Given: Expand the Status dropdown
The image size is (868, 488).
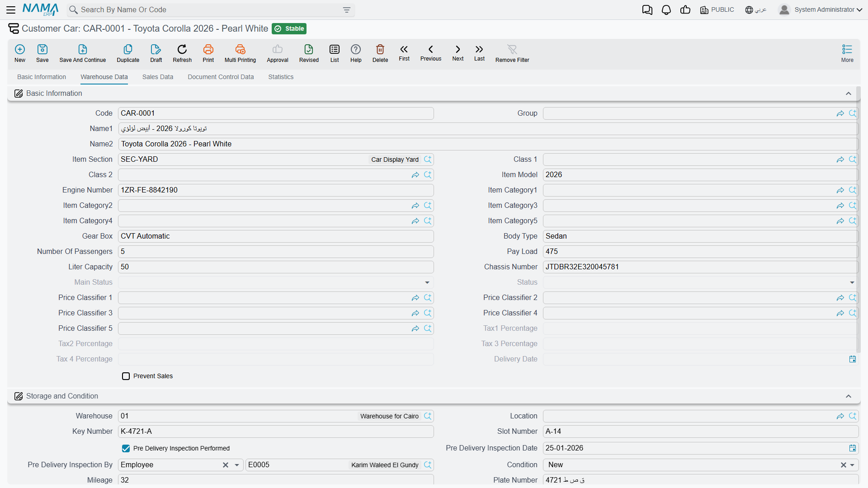Looking at the screenshot, I should 852,282.
